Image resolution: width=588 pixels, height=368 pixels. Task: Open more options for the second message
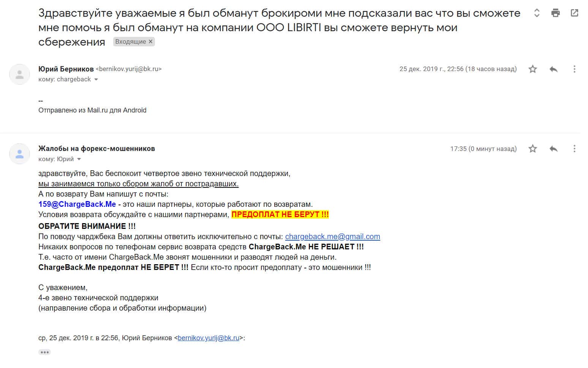574,149
